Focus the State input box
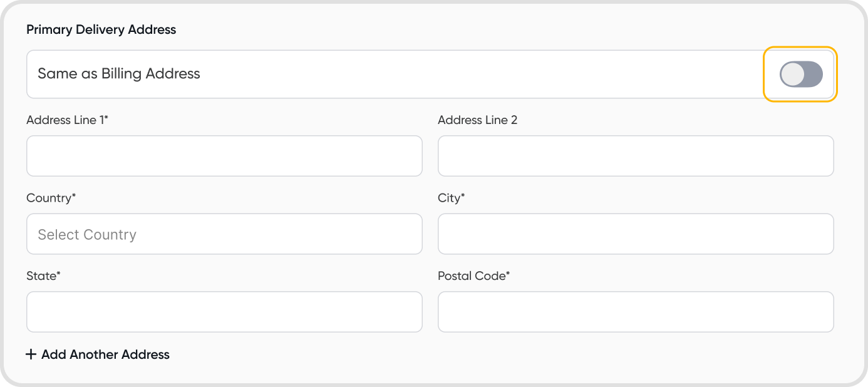This screenshot has height=387, width=868. tap(224, 312)
